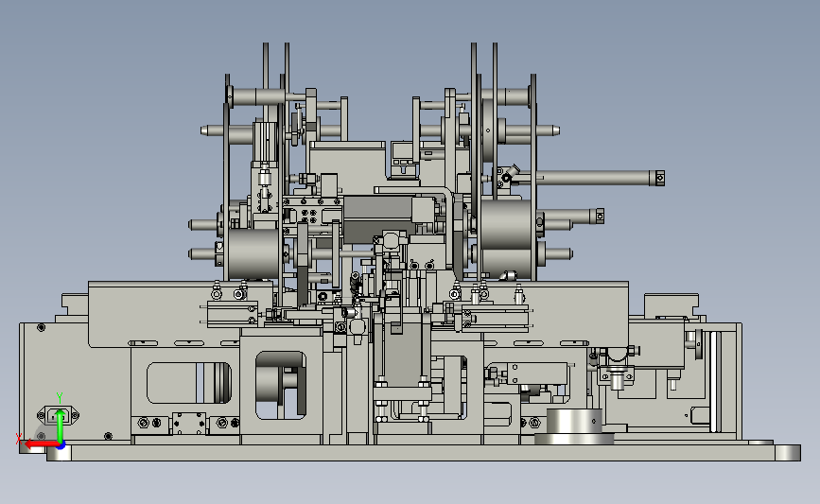This screenshot has width=820, height=504.
Task: Click the red X axis arrow of triad
Action: [40, 444]
